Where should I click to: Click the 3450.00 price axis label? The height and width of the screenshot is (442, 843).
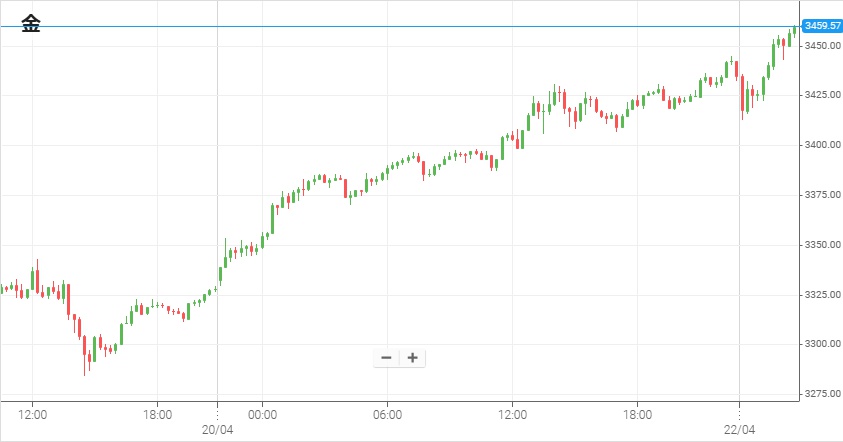(x=823, y=46)
